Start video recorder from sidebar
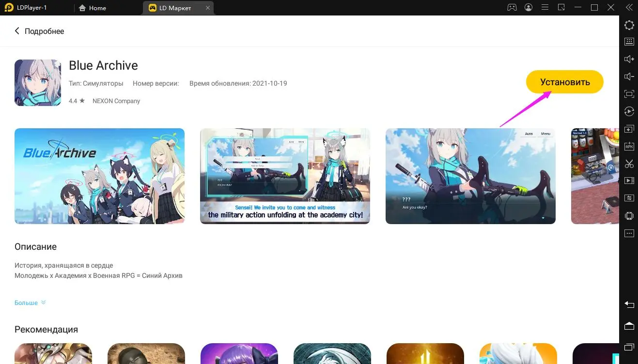 pos(629,181)
